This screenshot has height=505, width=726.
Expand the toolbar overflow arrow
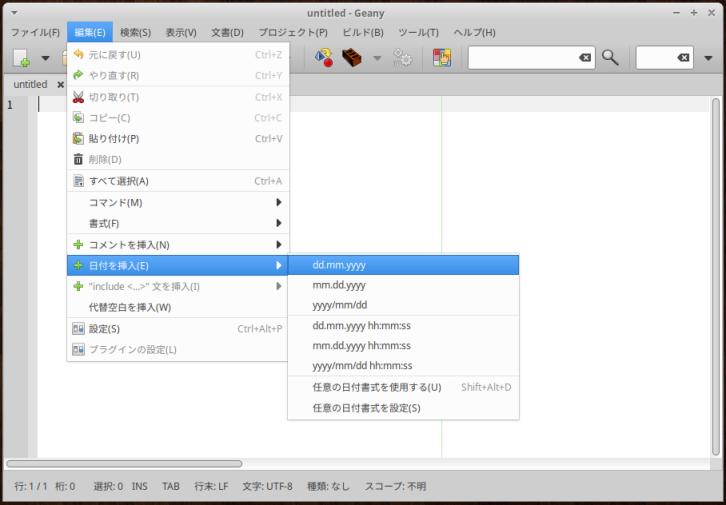(708, 58)
